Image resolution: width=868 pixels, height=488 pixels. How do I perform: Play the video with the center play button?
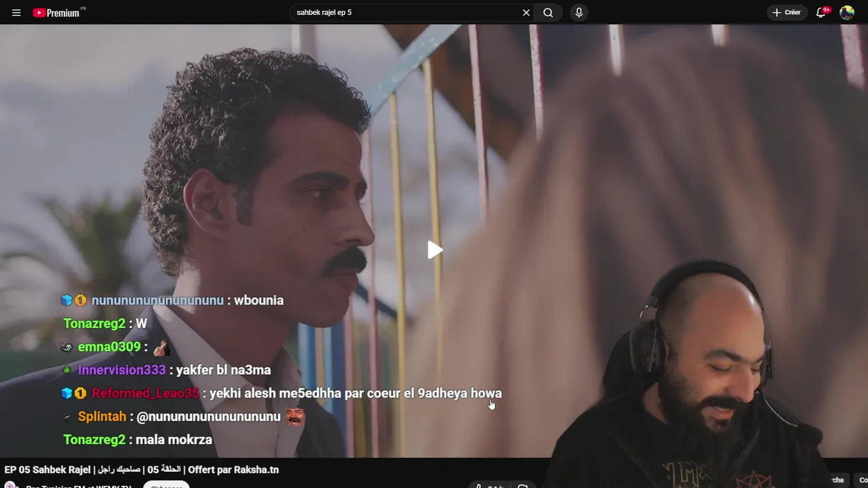coord(435,250)
